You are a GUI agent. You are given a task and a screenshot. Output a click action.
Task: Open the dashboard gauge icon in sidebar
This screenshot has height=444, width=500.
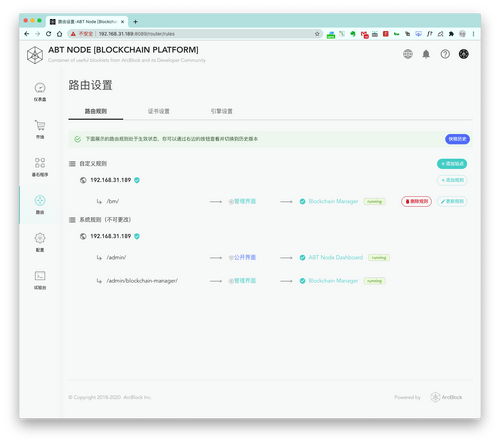40,88
